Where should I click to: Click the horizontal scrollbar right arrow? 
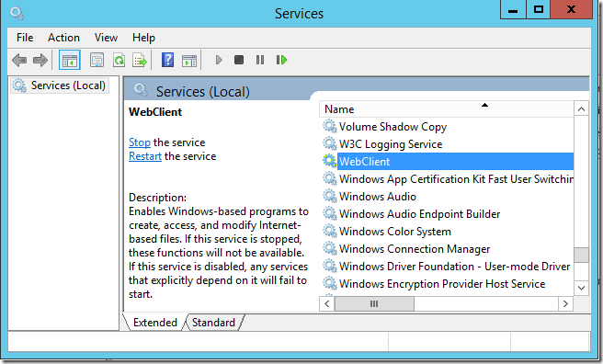(x=565, y=303)
